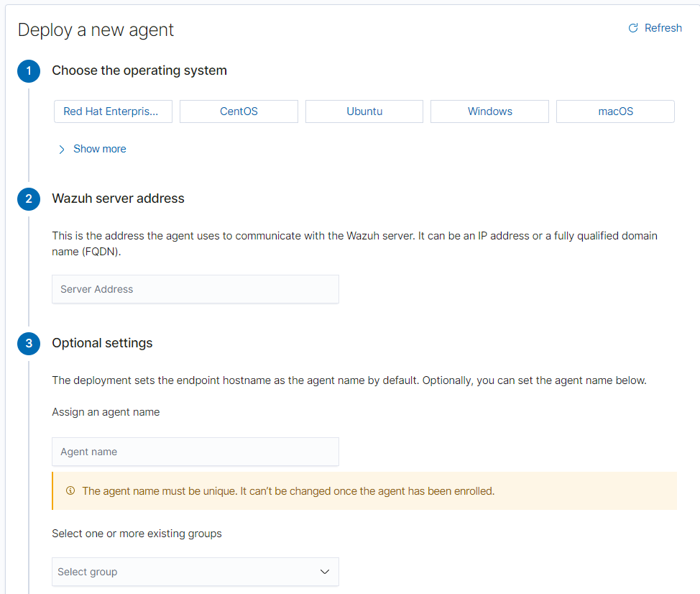Click the Show more chevron arrow

62,150
